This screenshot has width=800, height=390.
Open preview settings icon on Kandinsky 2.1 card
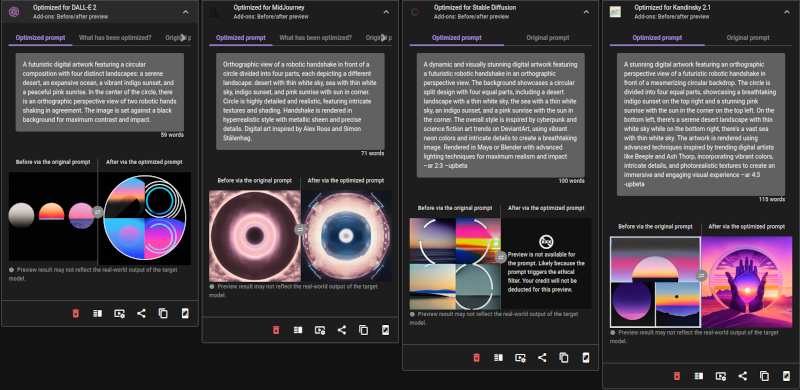coord(721,376)
